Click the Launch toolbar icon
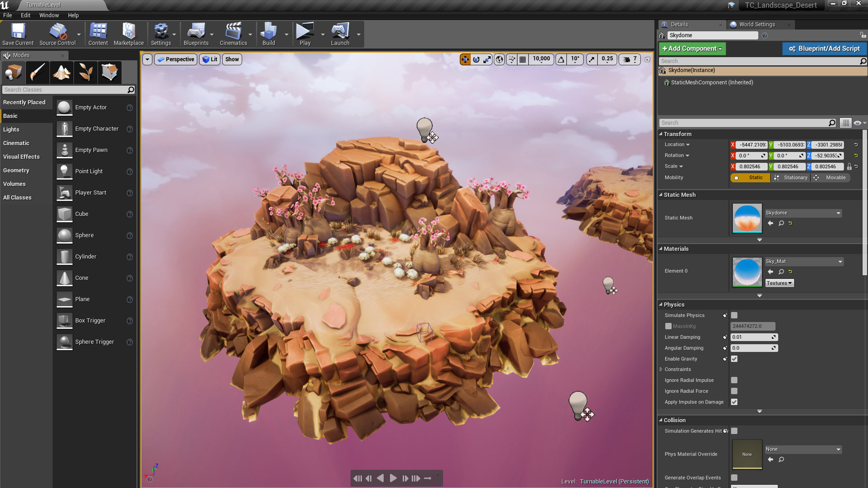This screenshot has width=868, height=488. [x=340, y=34]
